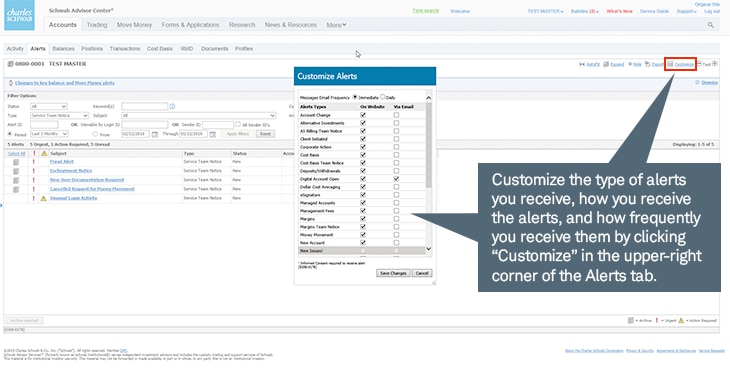
Task: Open the TEST MASTER dropdown
Action: 545,11
